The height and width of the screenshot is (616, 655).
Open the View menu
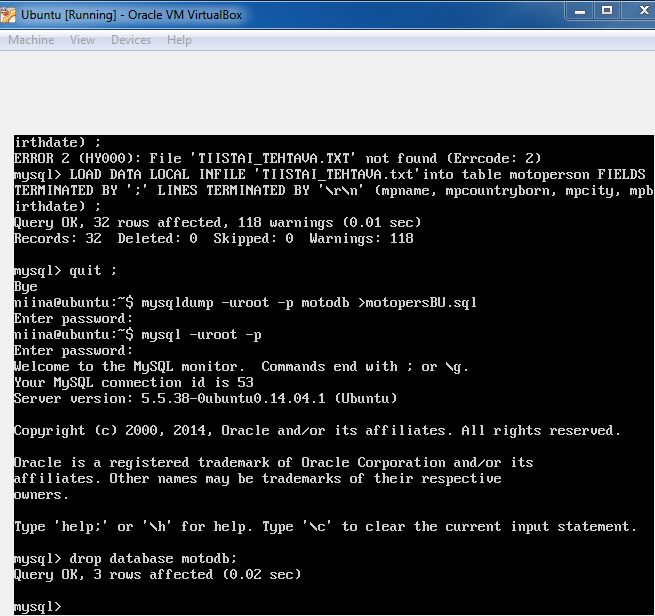(x=82, y=40)
